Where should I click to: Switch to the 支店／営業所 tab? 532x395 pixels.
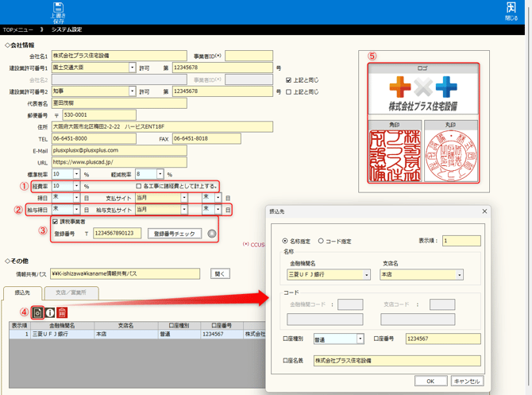(71, 293)
